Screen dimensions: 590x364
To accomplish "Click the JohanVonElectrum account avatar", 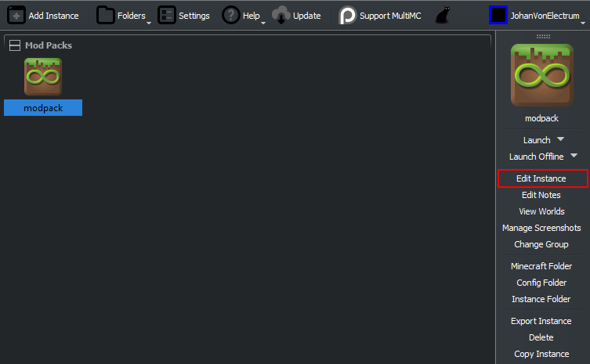I will pos(498,16).
